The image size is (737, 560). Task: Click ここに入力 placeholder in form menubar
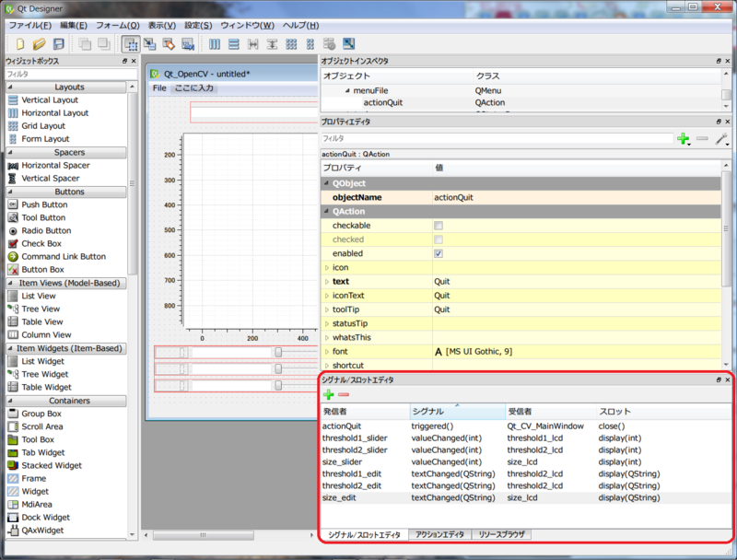[193, 87]
